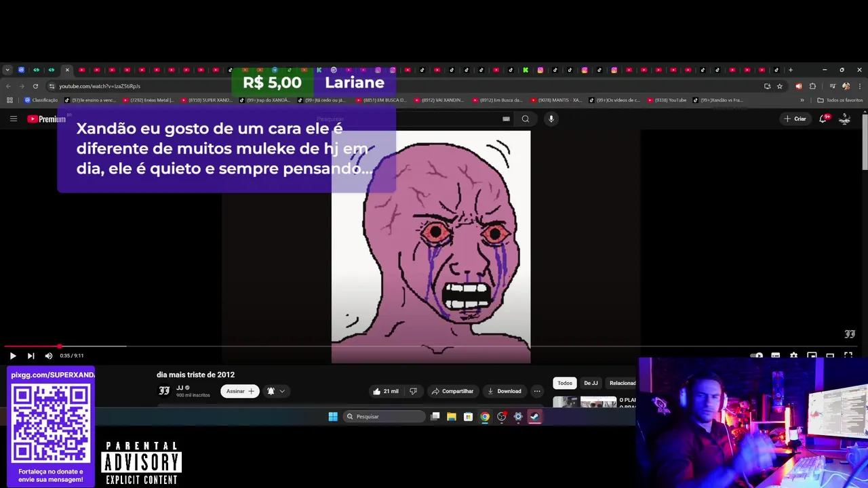
Task: Click the browser address bar URL
Action: coord(100,86)
